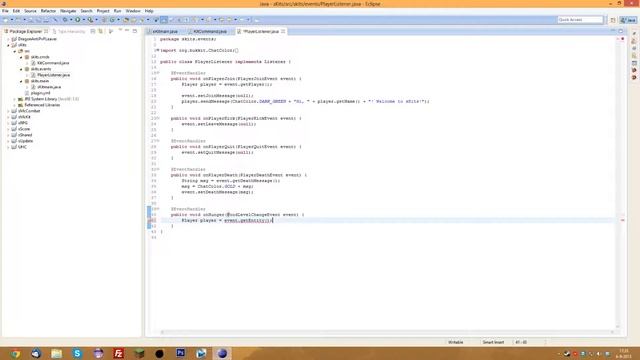Collapse the skits.main package
The height and width of the screenshot is (360, 640).
(x=21, y=81)
